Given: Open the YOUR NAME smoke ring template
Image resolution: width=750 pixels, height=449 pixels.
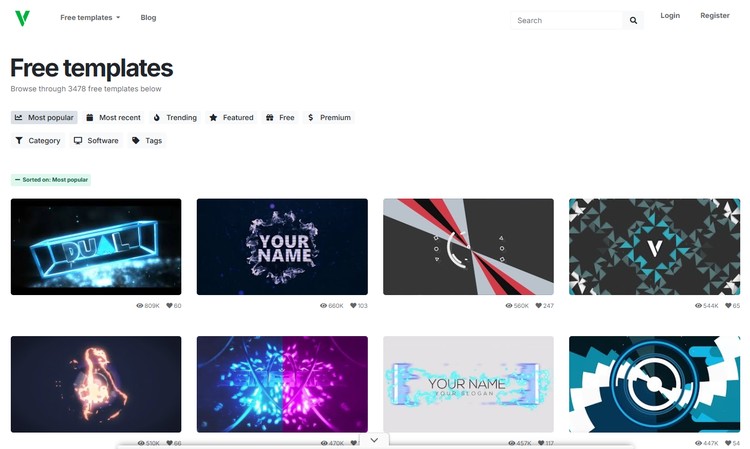Looking at the screenshot, I should point(282,247).
